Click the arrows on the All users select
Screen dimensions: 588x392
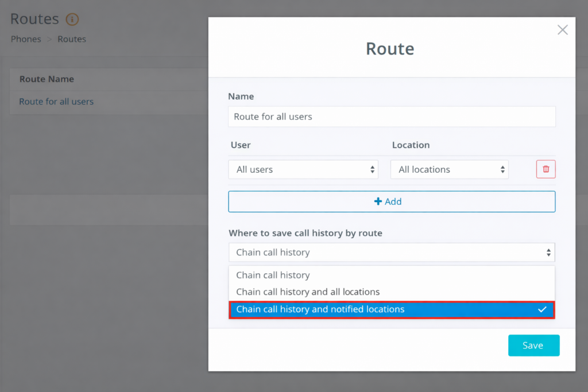click(x=372, y=170)
